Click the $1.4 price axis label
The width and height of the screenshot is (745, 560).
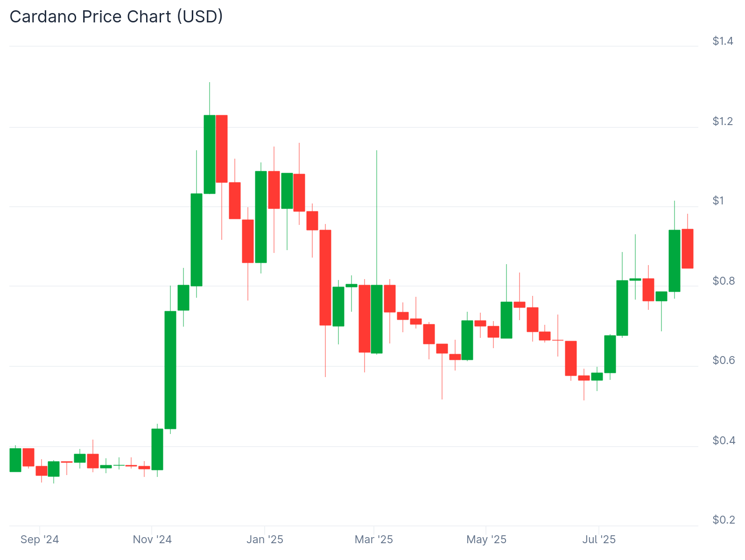(723, 41)
